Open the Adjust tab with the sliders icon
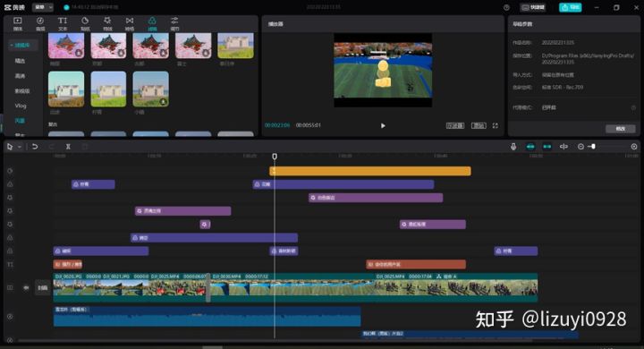 pos(174,24)
